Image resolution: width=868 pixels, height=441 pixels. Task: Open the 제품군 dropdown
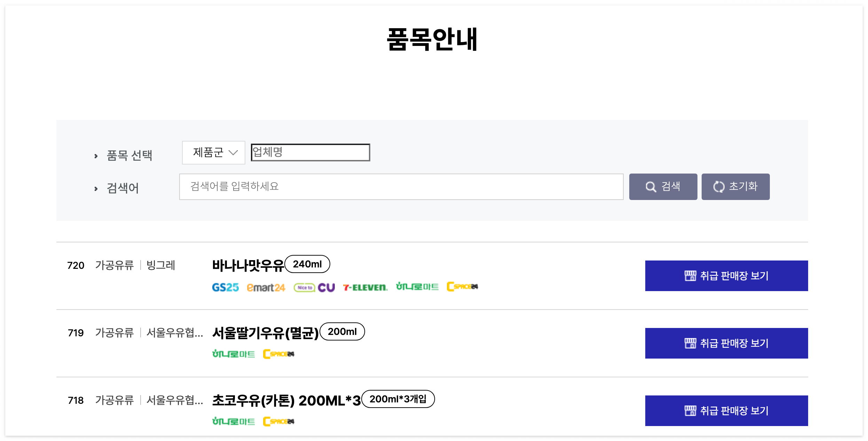click(213, 152)
